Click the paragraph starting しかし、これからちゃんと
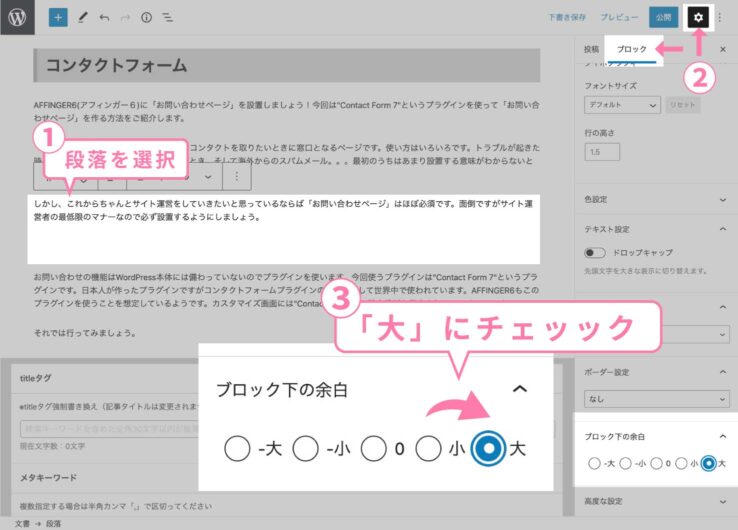 (x=283, y=210)
